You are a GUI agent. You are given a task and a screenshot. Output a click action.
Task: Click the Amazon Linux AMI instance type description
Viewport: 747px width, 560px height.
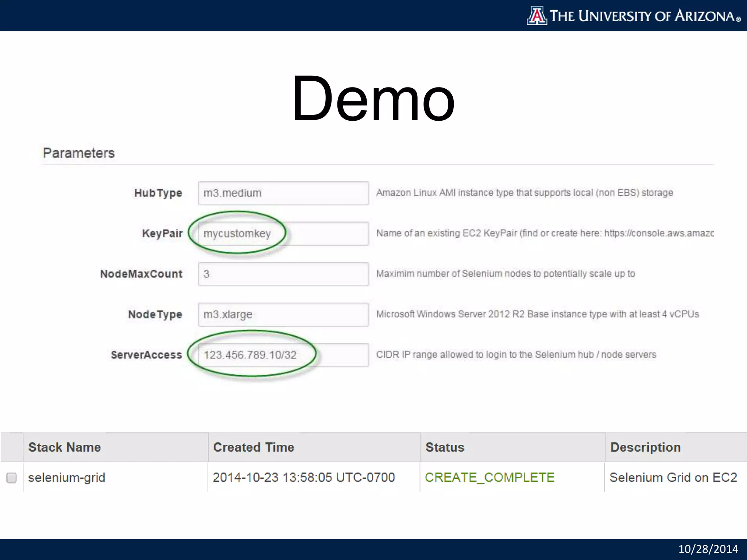pyautogui.click(x=525, y=193)
